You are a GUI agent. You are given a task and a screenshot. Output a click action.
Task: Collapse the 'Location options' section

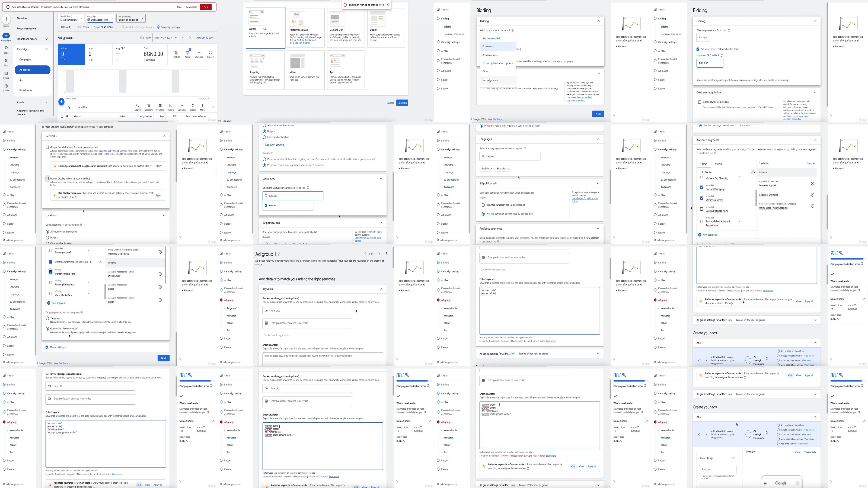point(273,145)
